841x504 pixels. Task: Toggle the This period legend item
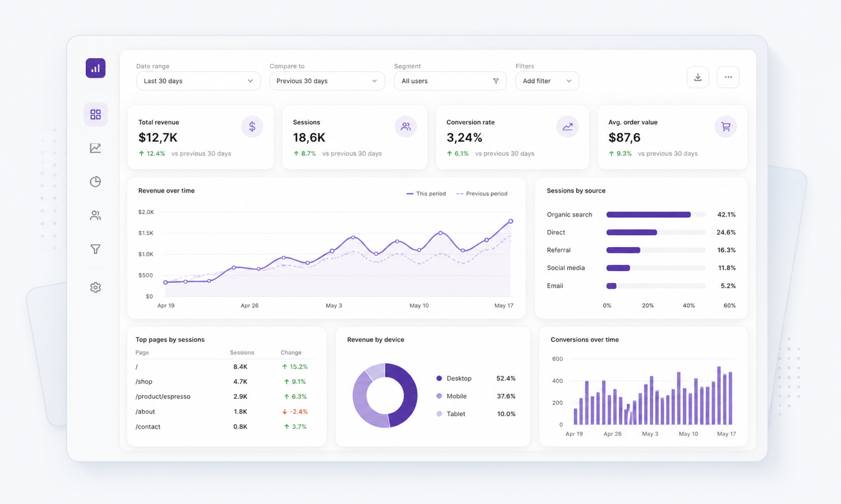tap(426, 194)
